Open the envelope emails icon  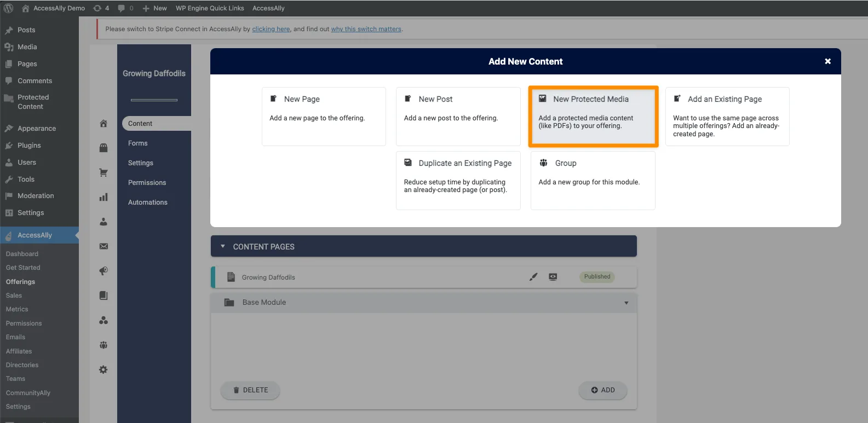pos(104,246)
